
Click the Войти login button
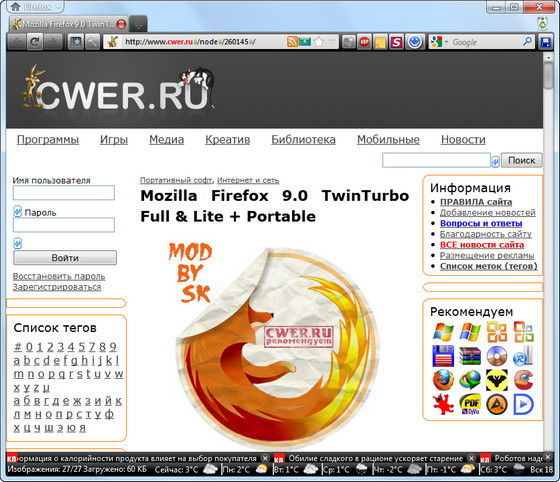[65, 258]
